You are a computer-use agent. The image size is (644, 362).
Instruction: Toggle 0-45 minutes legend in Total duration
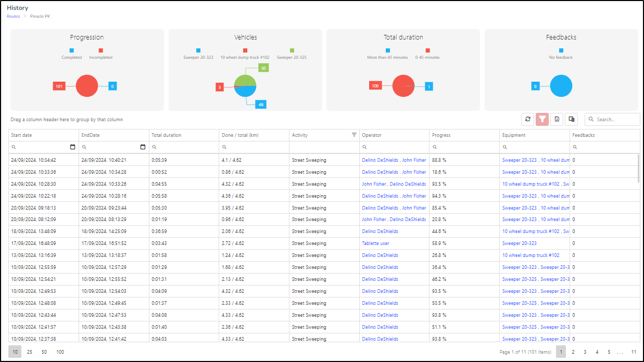427,54
